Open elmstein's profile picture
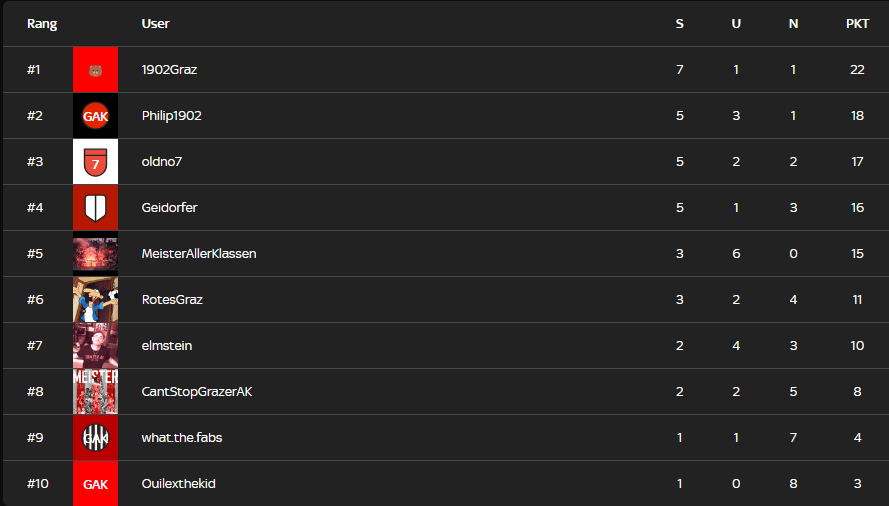 tap(95, 346)
